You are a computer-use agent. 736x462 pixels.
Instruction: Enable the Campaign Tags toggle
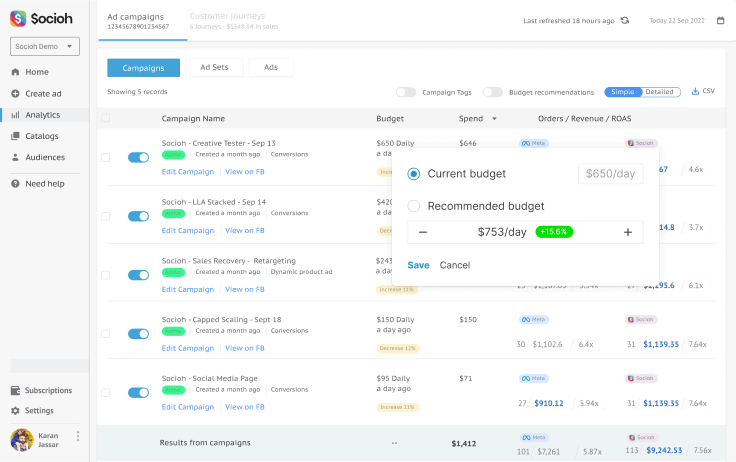pos(406,92)
